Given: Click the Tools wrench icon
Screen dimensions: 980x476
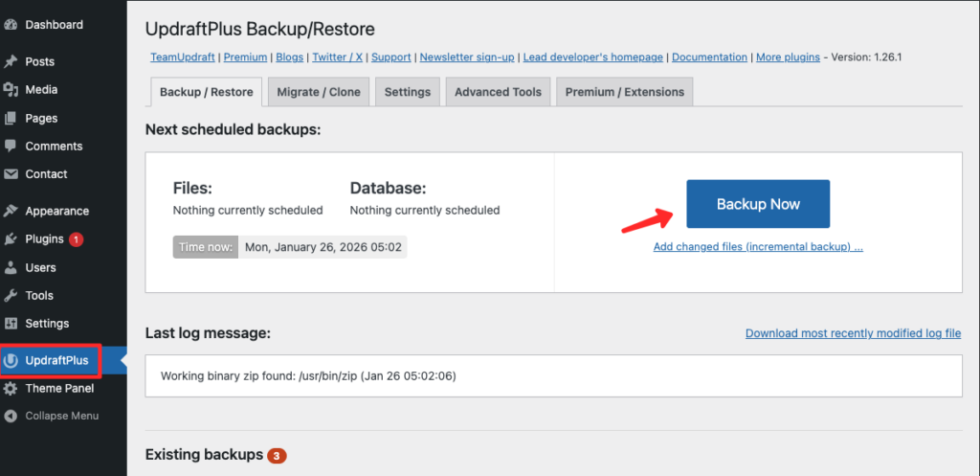Looking at the screenshot, I should point(11,296).
